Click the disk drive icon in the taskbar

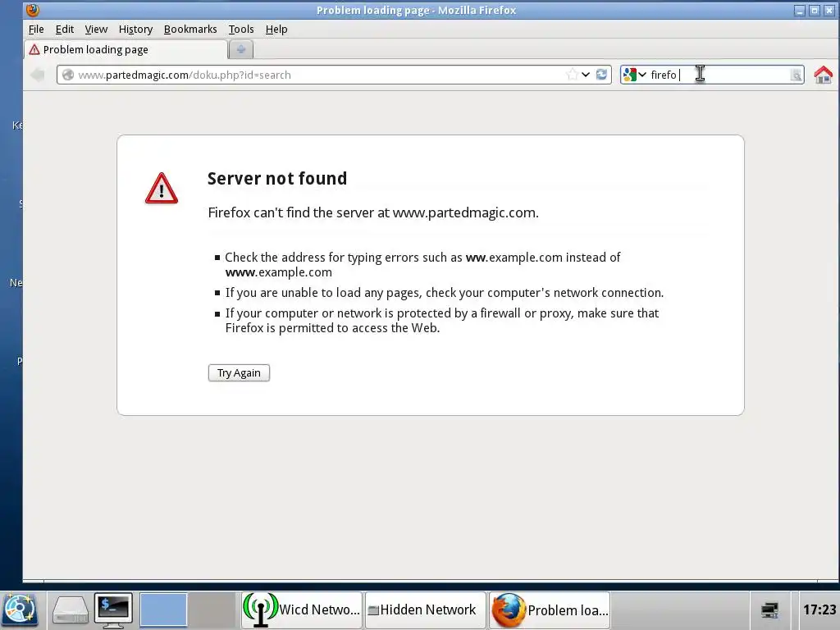click(x=71, y=610)
